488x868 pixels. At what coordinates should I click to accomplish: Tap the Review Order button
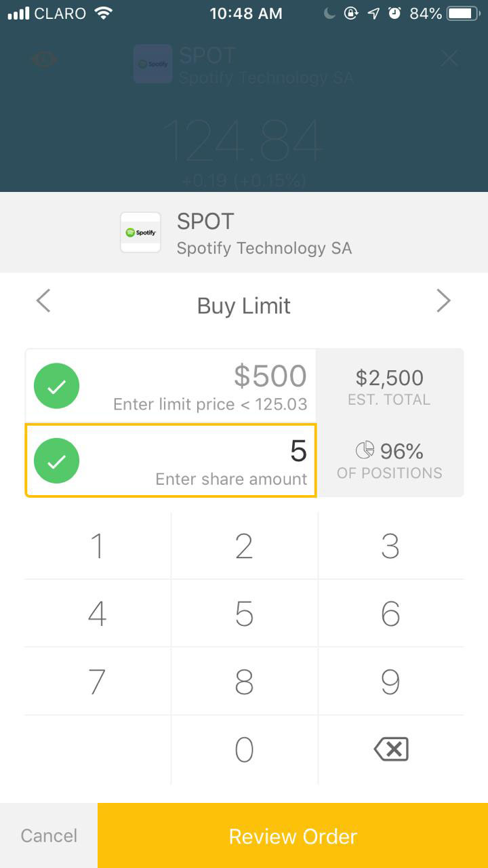tap(293, 835)
